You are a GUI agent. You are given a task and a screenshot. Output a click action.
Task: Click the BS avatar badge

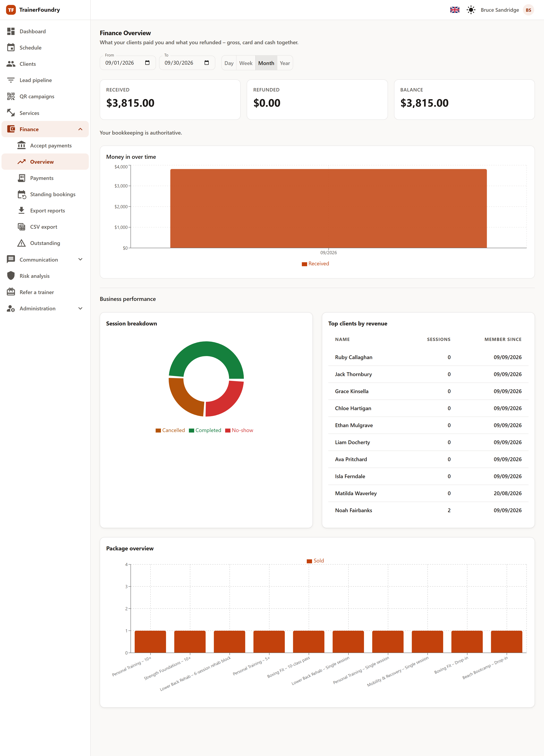528,10
